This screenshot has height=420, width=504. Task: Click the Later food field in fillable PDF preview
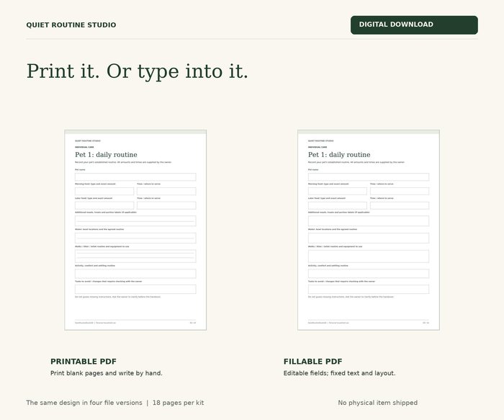tap(338, 205)
